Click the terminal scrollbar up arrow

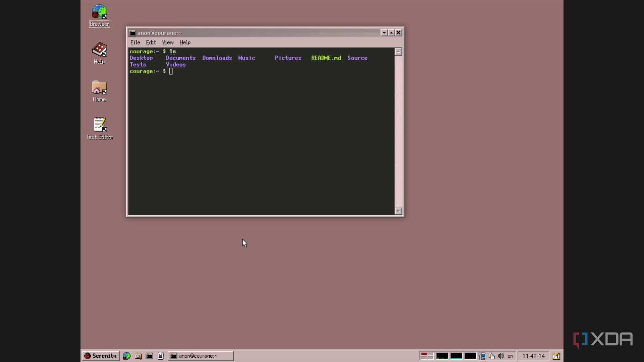398,52
